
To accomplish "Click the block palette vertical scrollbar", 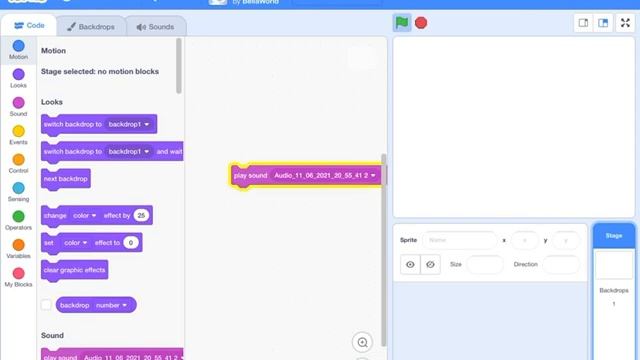I will coord(179,66).
